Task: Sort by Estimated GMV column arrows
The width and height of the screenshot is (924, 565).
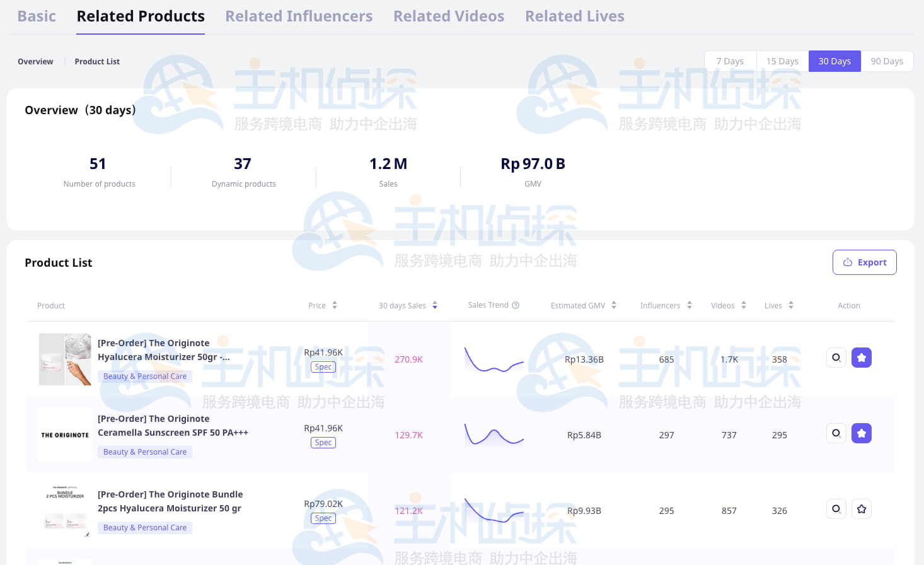Action: 614,305
